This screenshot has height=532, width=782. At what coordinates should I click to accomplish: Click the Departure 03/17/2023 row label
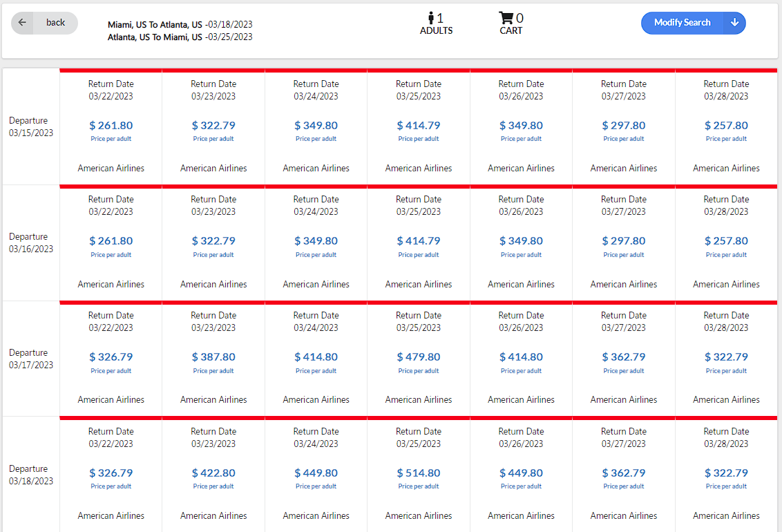click(x=31, y=359)
